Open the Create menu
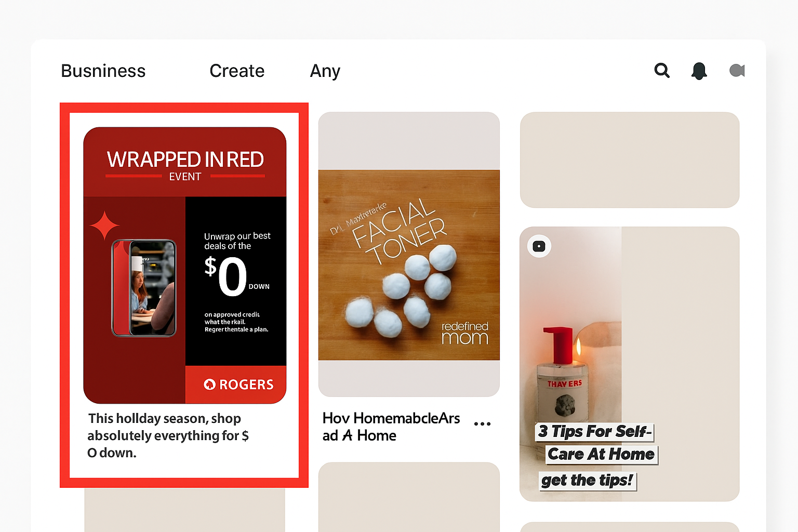 coord(237,71)
